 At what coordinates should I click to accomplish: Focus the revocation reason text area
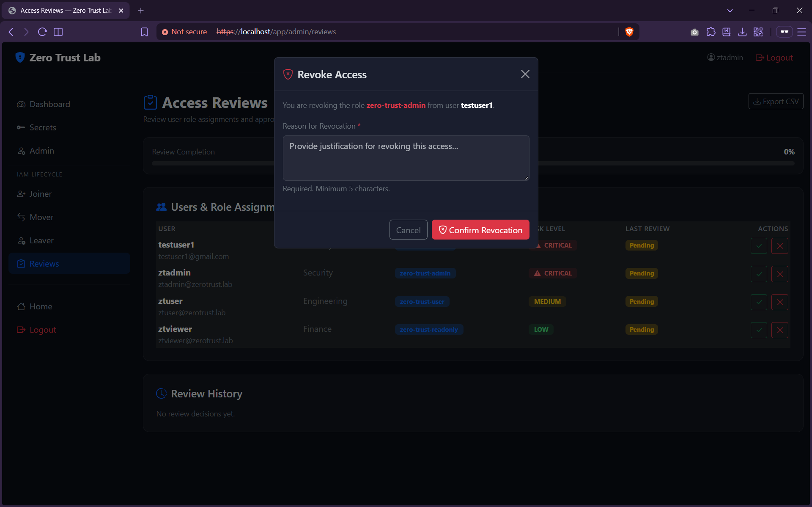pos(406,158)
